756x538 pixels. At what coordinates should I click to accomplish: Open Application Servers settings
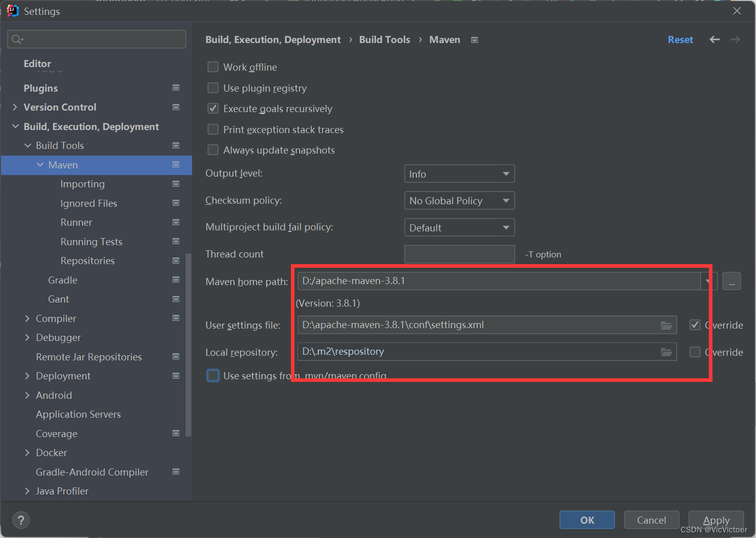78,414
